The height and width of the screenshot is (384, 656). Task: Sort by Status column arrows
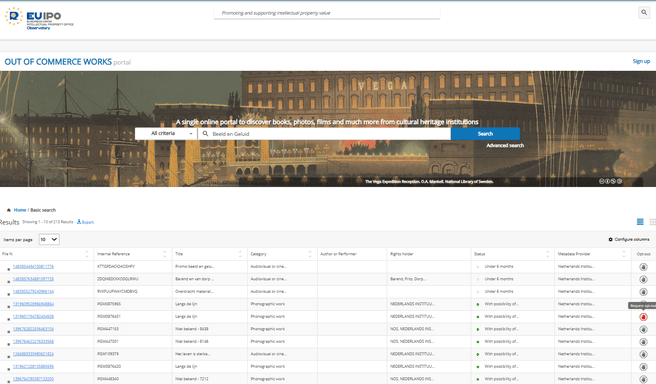pos(547,254)
